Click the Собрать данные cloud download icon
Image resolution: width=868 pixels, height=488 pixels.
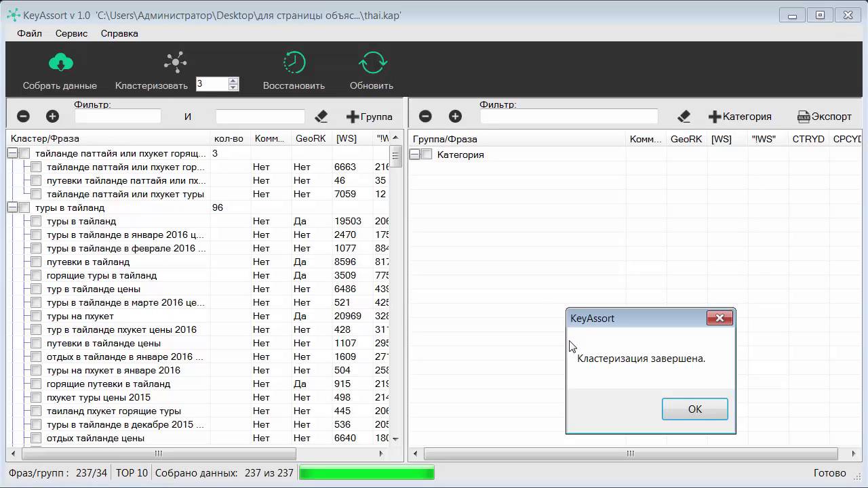(x=60, y=63)
